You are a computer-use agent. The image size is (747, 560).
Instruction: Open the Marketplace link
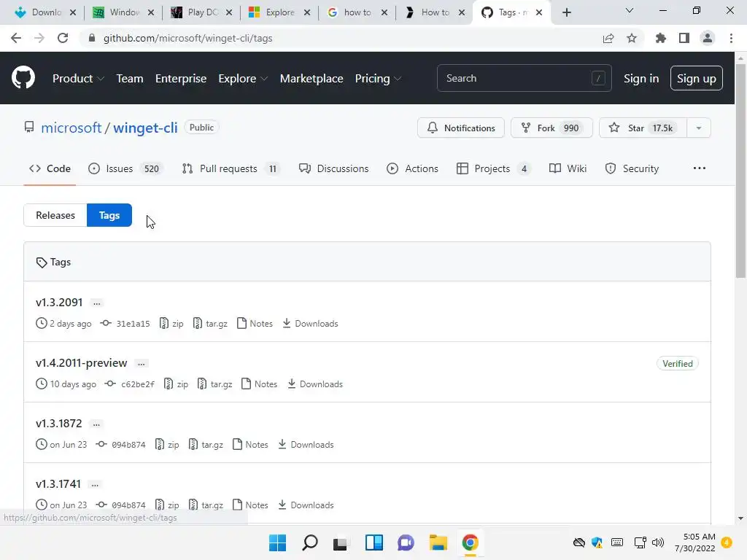[x=311, y=78]
